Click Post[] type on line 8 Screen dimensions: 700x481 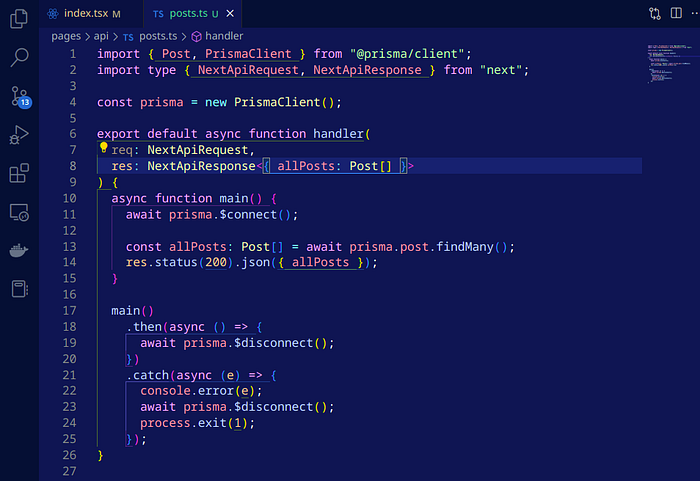point(370,166)
